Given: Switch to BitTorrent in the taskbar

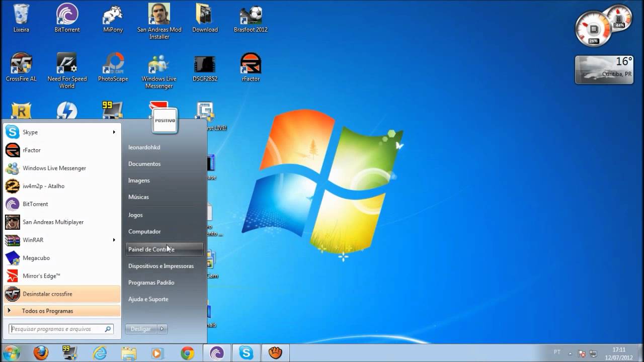Looking at the screenshot, I should 217,353.
